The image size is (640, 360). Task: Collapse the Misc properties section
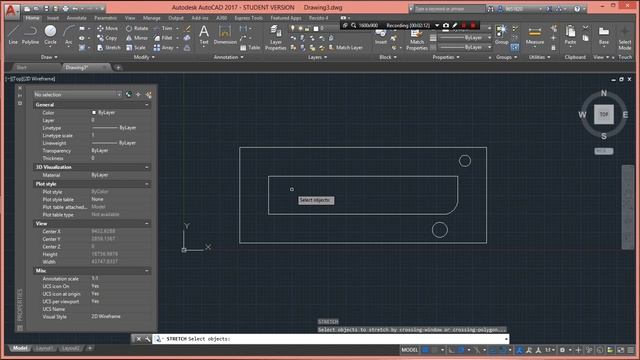tap(147, 271)
